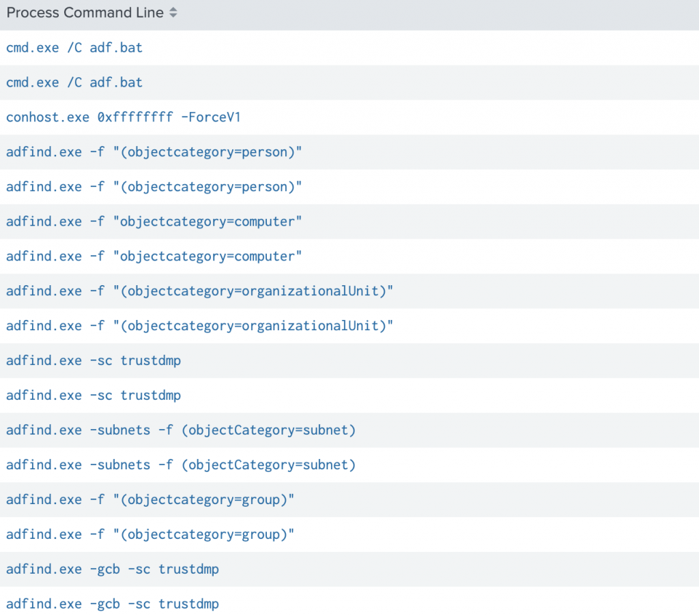
Task: Open the first adfind.exe -subnets command
Action: pyautogui.click(x=181, y=430)
